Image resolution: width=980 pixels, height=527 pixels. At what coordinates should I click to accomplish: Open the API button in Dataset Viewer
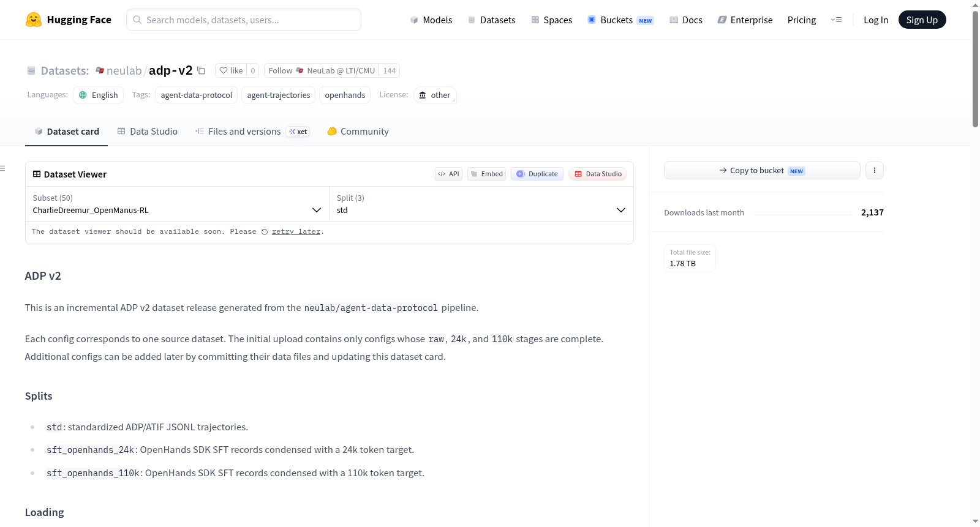click(x=448, y=174)
